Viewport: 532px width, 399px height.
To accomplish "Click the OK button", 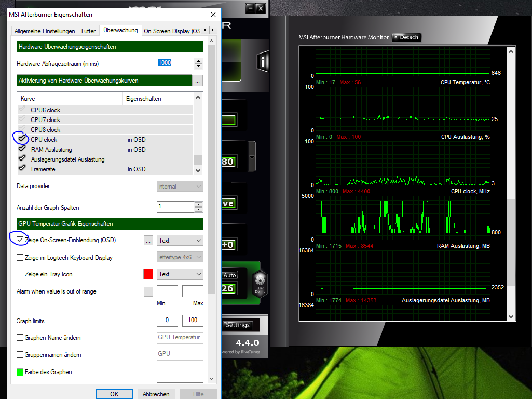I will point(114,394).
